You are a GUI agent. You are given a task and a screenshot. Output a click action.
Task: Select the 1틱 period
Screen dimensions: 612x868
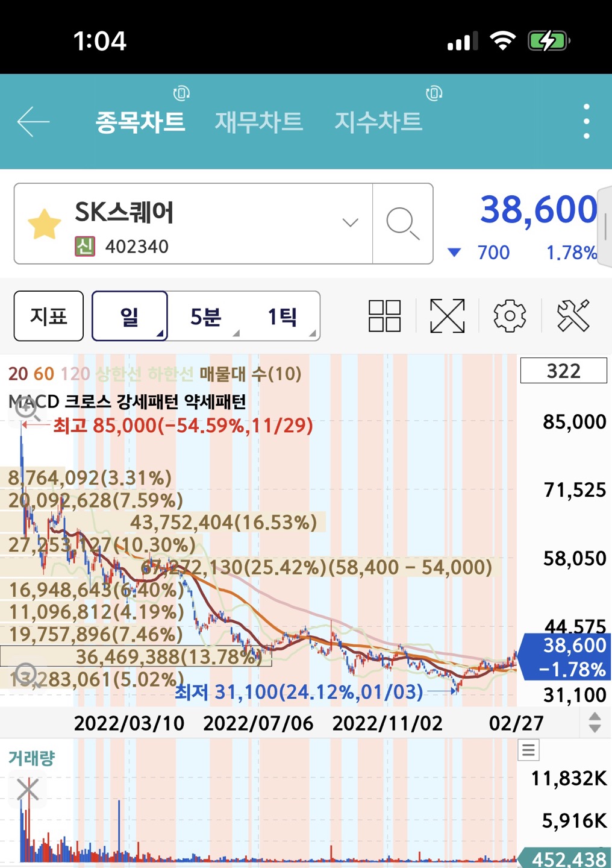click(282, 316)
